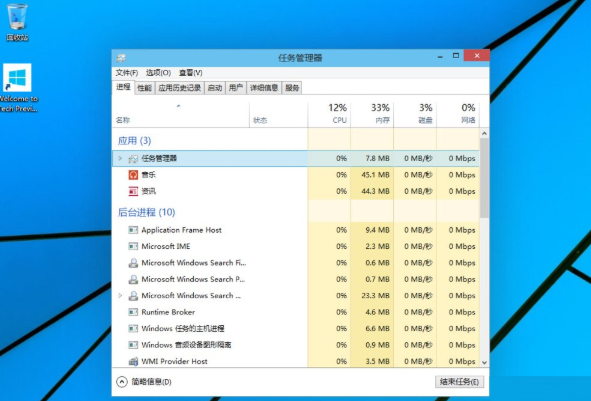Switch to the 性能 tab

144,88
